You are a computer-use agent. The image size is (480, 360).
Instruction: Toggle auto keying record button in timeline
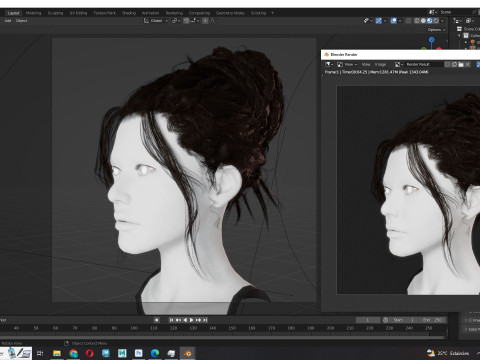tap(156, 320)
